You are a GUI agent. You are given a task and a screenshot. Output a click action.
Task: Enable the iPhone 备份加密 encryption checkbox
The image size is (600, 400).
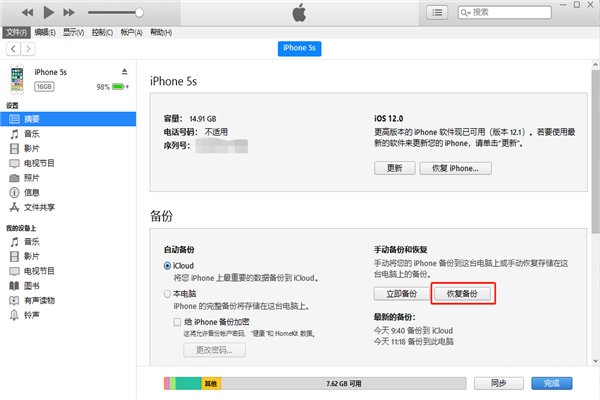point(177,322)
